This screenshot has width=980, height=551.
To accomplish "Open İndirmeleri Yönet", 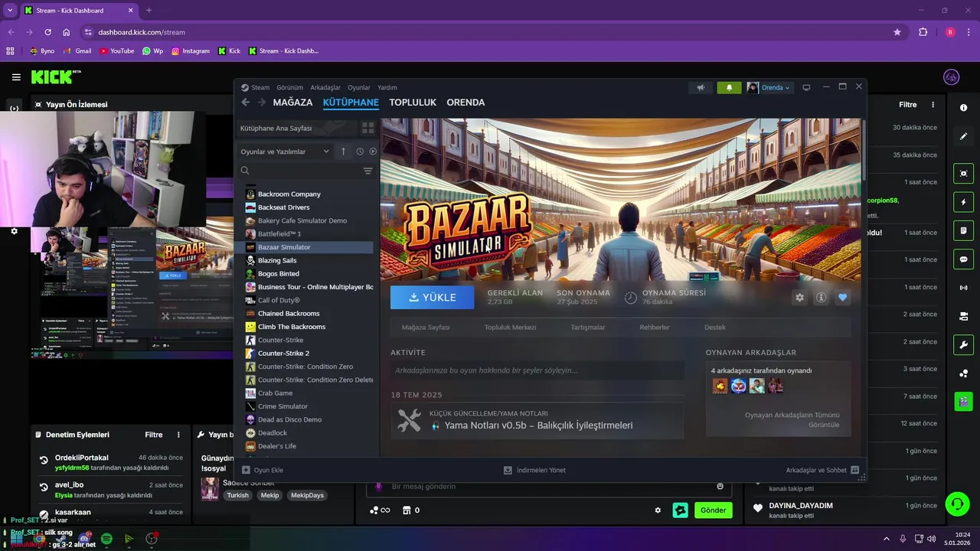I will [534, 470].
